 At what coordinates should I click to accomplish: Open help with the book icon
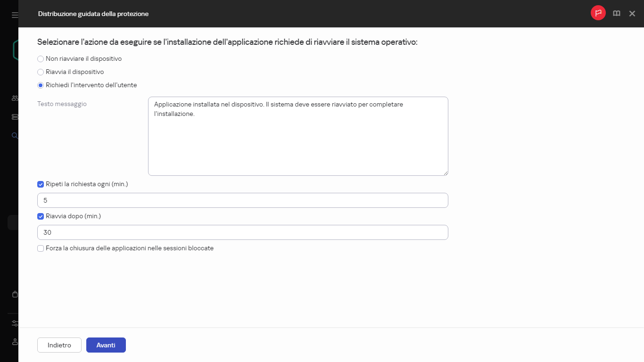(616, 13)
